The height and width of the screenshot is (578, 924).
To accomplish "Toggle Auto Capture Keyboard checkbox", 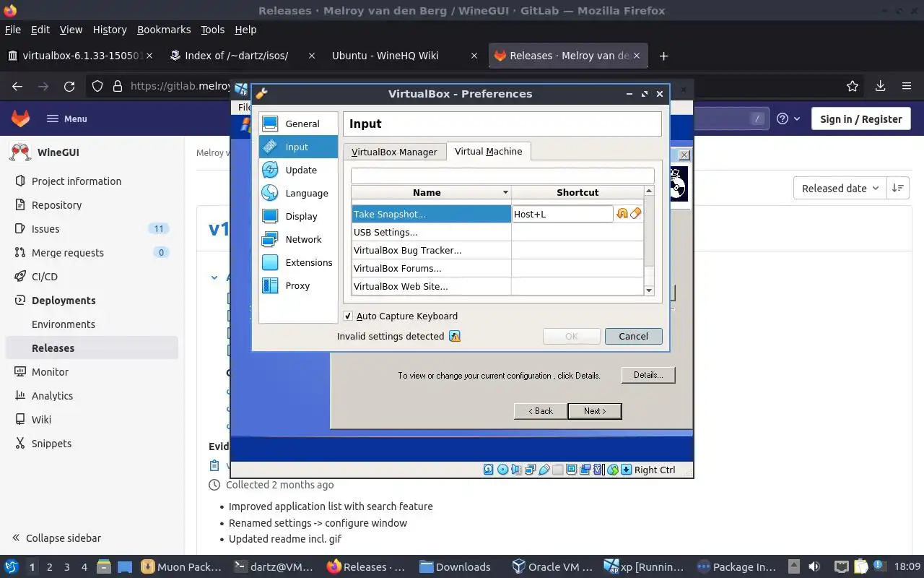I will click(348, 316).
